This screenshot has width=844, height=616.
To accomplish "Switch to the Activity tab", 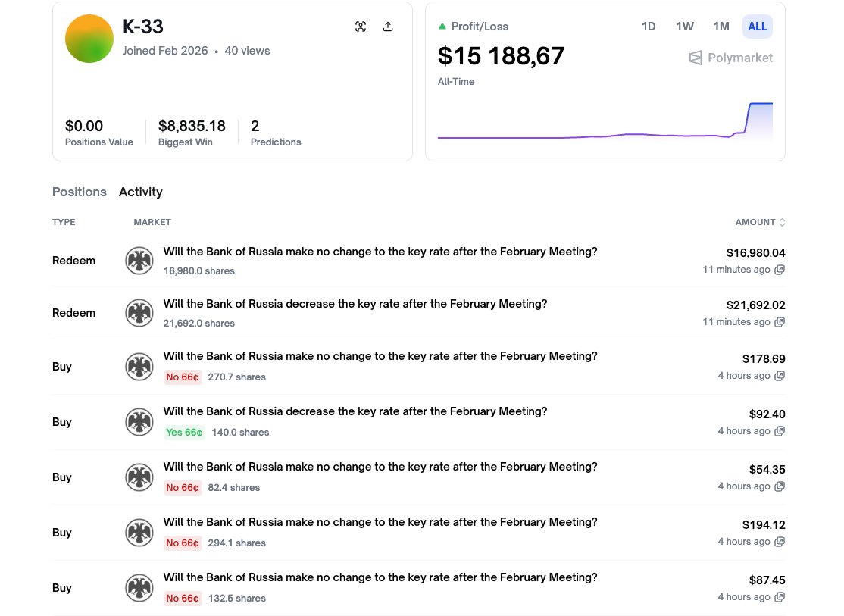I will click(141, 192).
